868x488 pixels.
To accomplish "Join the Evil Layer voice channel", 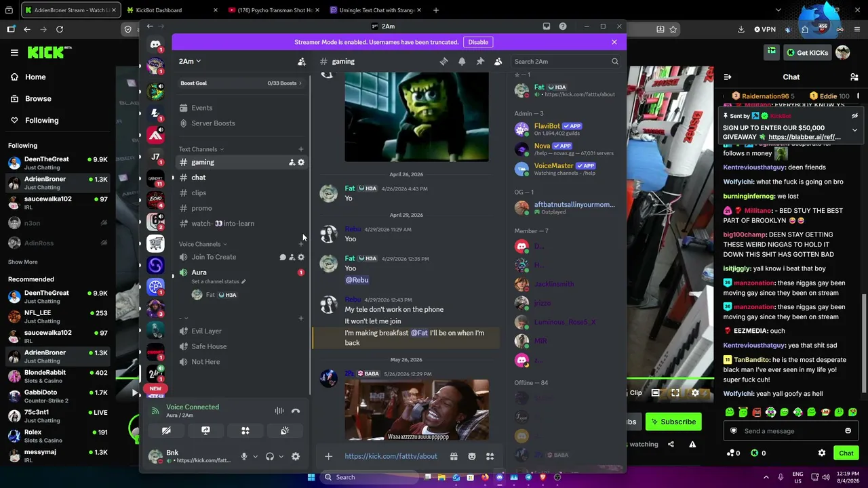I will coord(206,331).
